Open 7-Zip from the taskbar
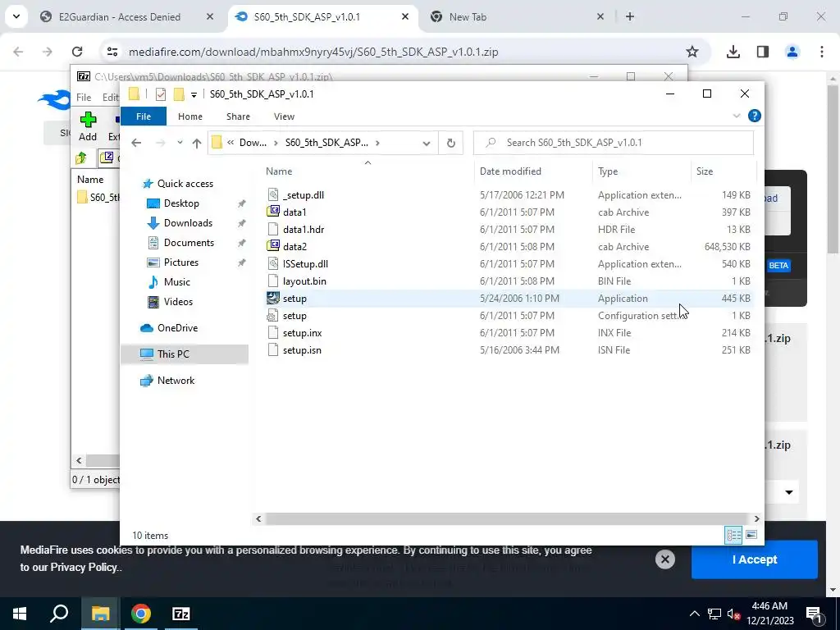Image resolution: width=840 pixels, height=630 pixels. pyautogui.click(x=181, y=614)
